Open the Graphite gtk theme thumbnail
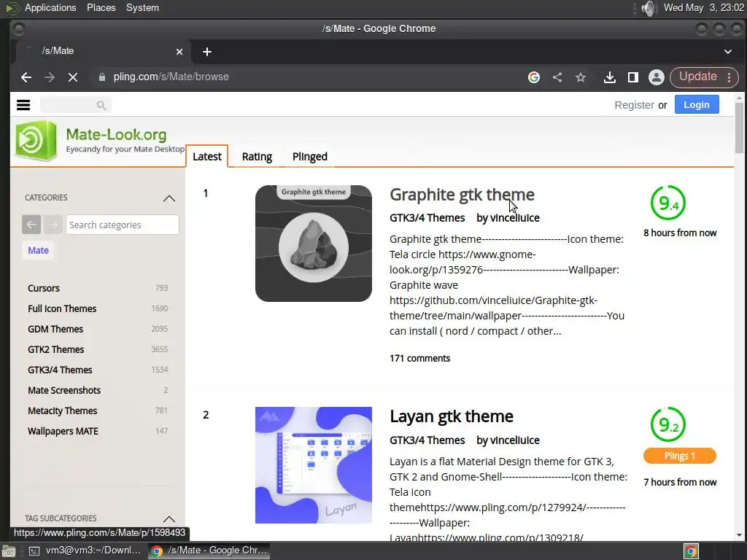This screenshot has height=560, width=747. pos(314,244)
